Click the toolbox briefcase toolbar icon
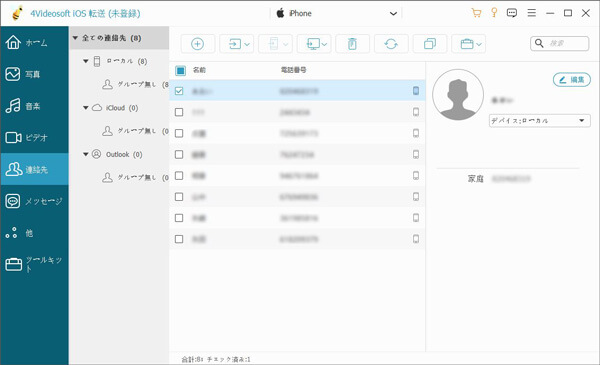Viewport: 600px width, 365px height. (x=466, y=44)
